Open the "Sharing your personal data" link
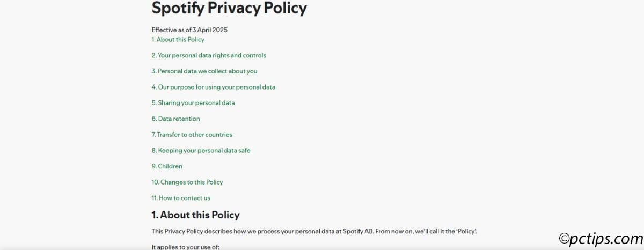The height and width of the screenshot is (250, 644). (193, 102)
